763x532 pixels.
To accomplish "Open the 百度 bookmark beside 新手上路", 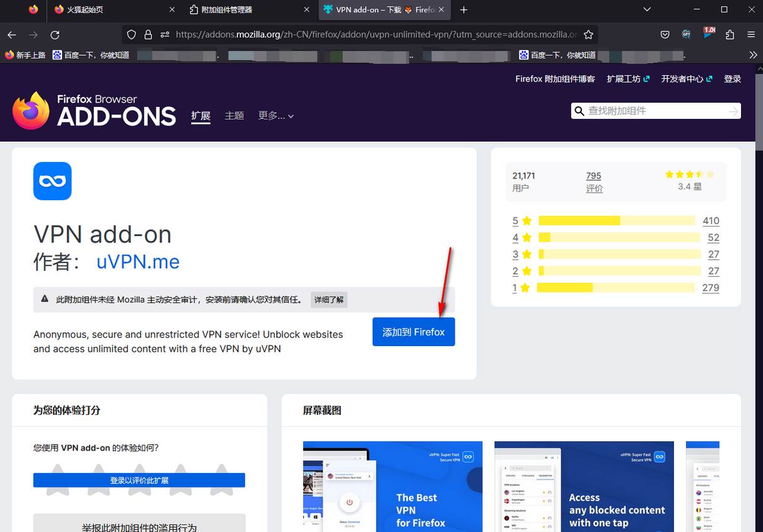I will [x=91, y=55].
